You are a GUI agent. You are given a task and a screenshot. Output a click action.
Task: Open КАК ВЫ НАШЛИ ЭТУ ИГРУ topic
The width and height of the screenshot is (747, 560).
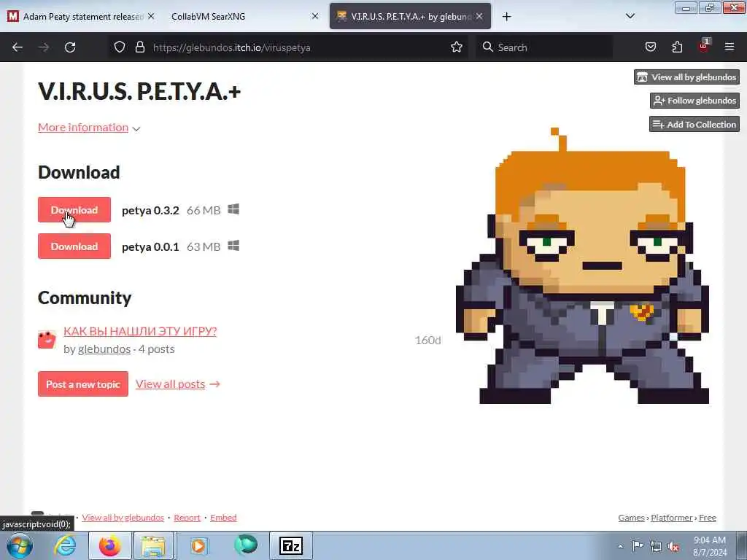coord(140,331)
